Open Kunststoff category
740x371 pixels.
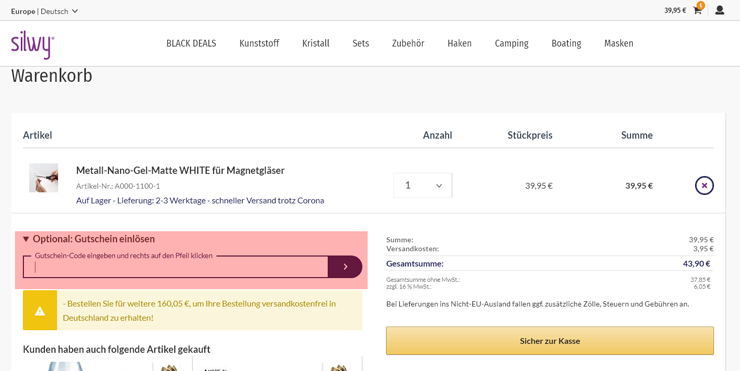click(259, 43)
